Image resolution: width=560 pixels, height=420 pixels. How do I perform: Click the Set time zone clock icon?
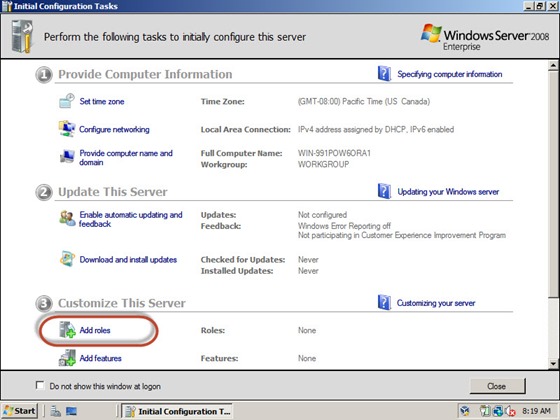point(67,101)
